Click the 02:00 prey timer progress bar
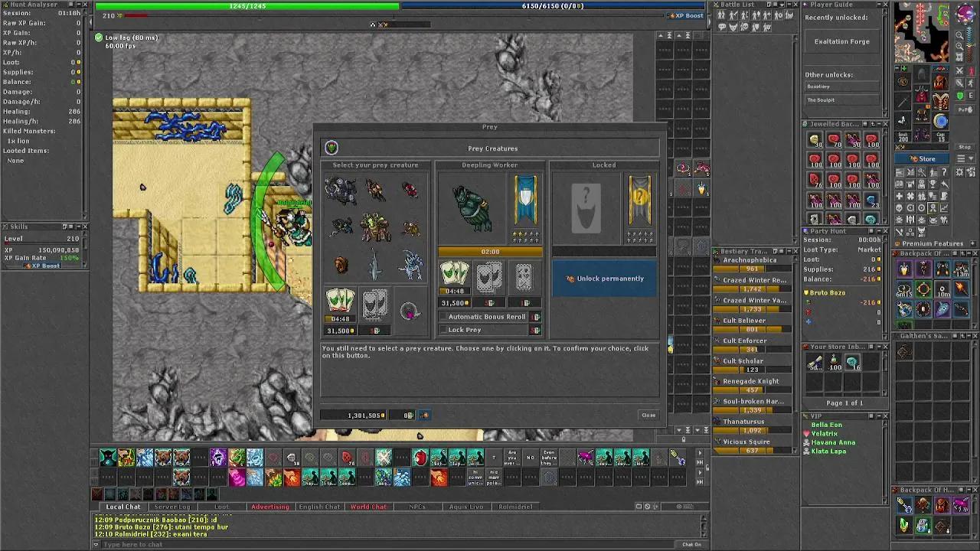This screenshot has width=980, height=551. 490,252
